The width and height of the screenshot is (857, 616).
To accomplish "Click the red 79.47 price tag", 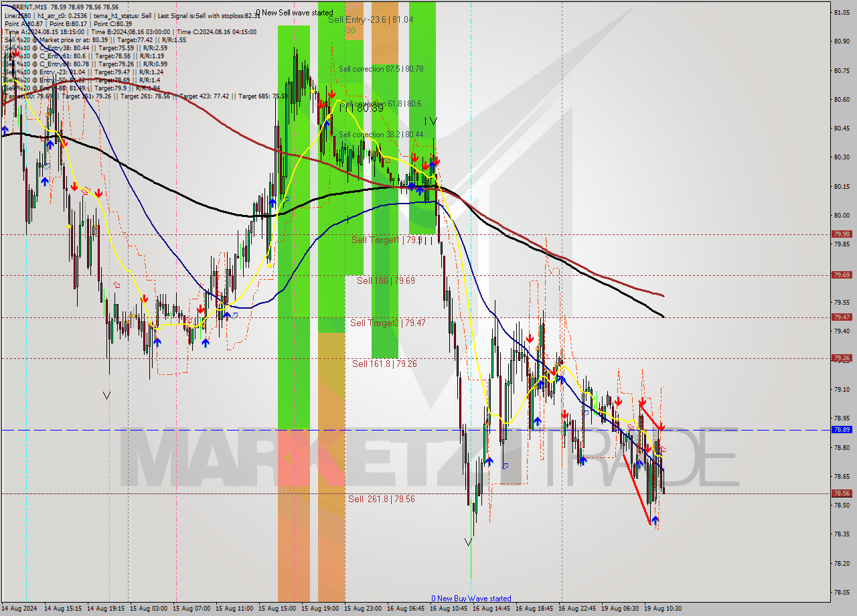I will point(842,317).
